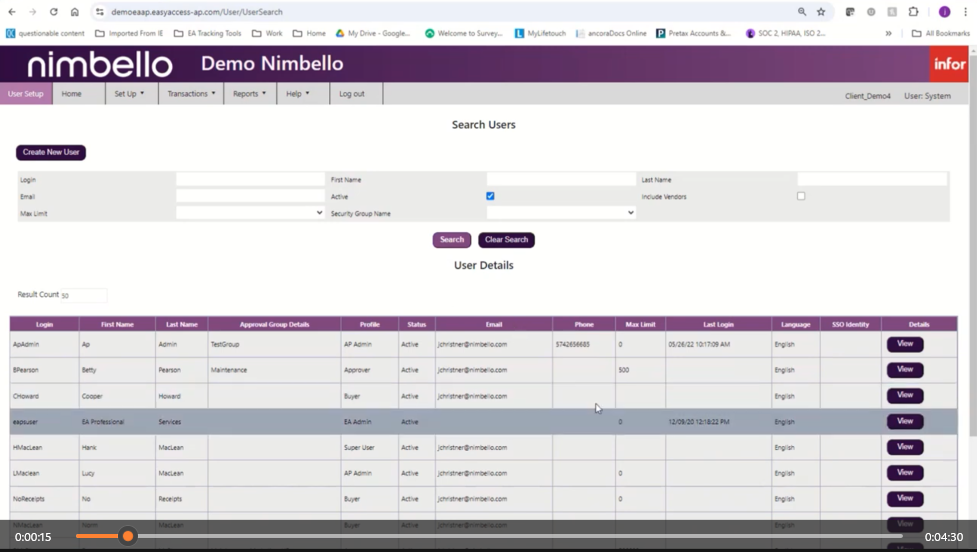This screenshot has height=552, width=977.
Task: View details for LMaclean user
Action: 905,472
